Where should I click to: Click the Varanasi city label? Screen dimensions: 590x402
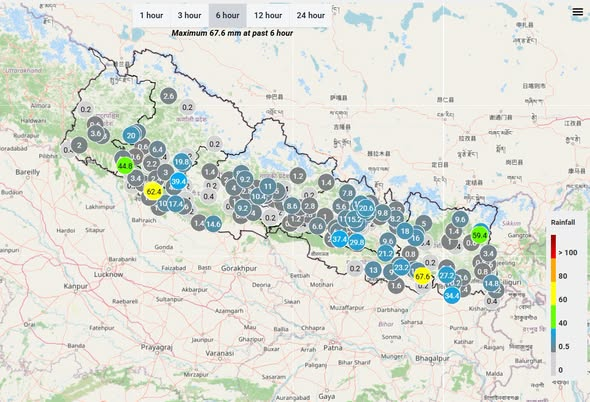220,353
